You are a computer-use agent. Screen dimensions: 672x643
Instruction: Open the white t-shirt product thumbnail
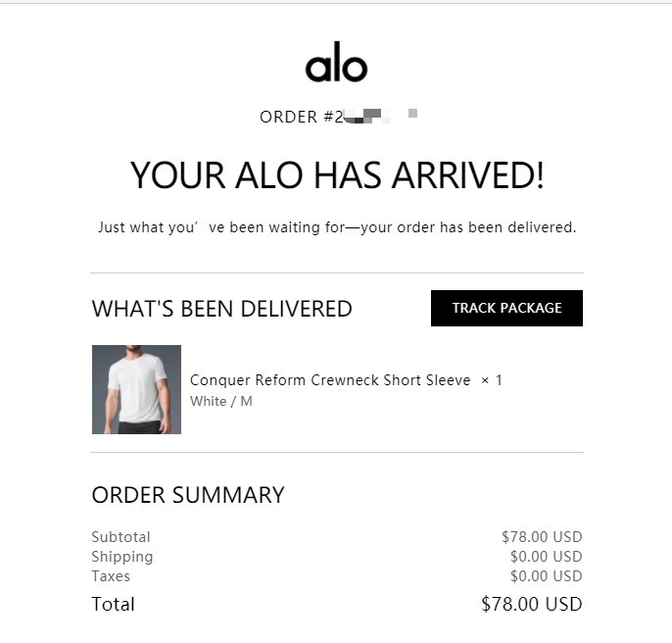coord(136,389)
